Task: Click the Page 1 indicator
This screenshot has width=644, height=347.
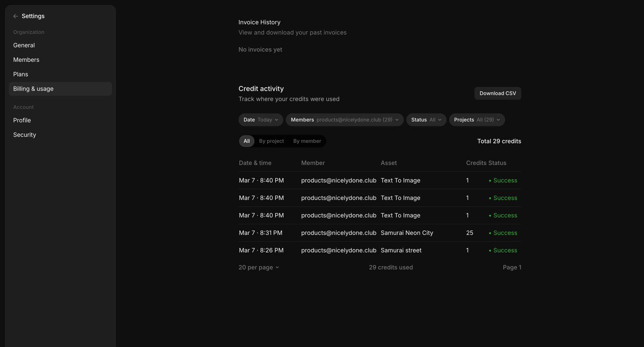Action: [512, 267]
